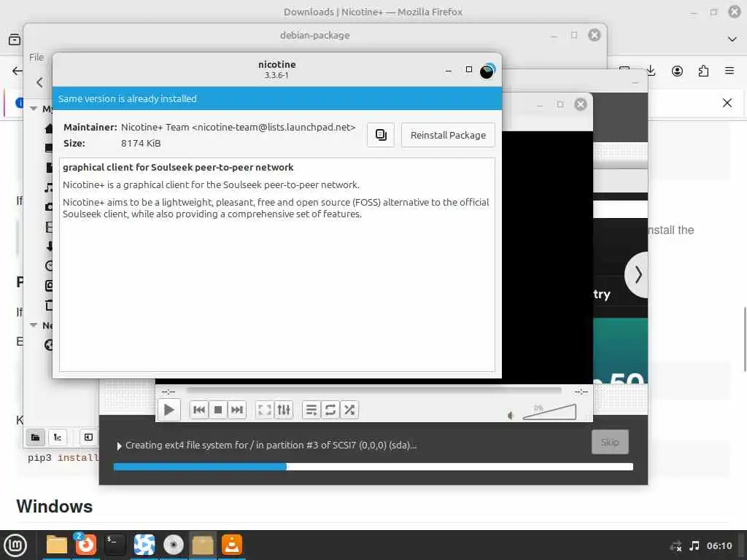This screenshot has width=747, height=560.
Task: Open Files from the taskbar
Action: [56, 545]
